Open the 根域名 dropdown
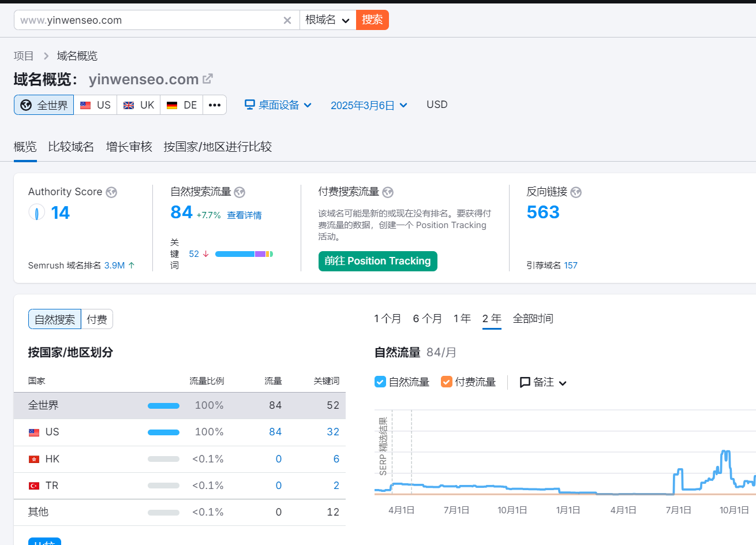This screenshot has width=756, height=545. pyautogui.click(x=327, y=20)
